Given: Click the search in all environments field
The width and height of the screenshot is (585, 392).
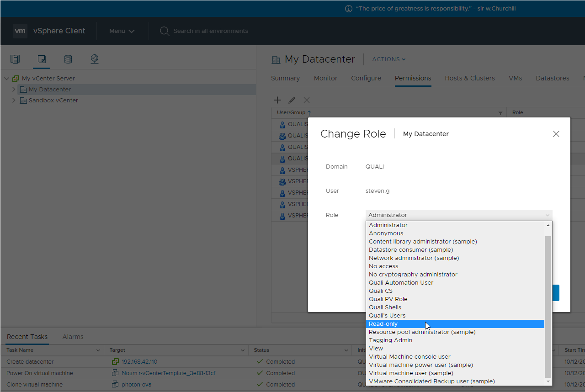Looking at the screenshot, I should [211, 31].
